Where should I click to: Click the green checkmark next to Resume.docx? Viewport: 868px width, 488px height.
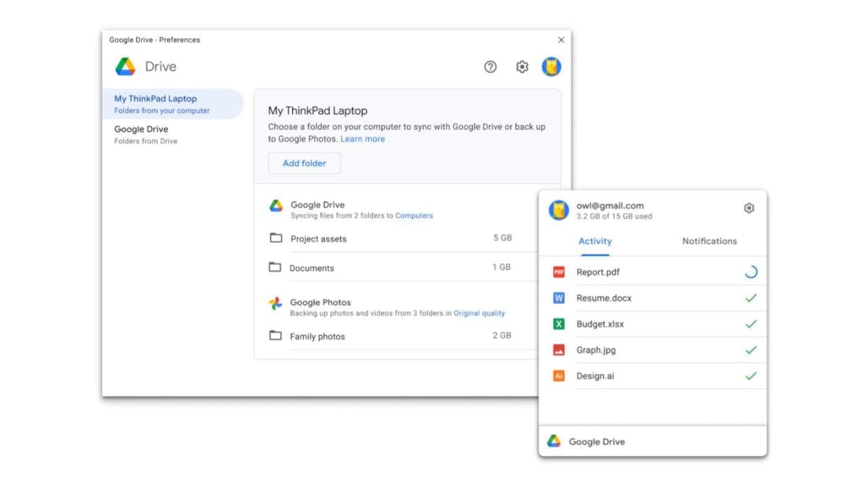click(x=751, y=298)
